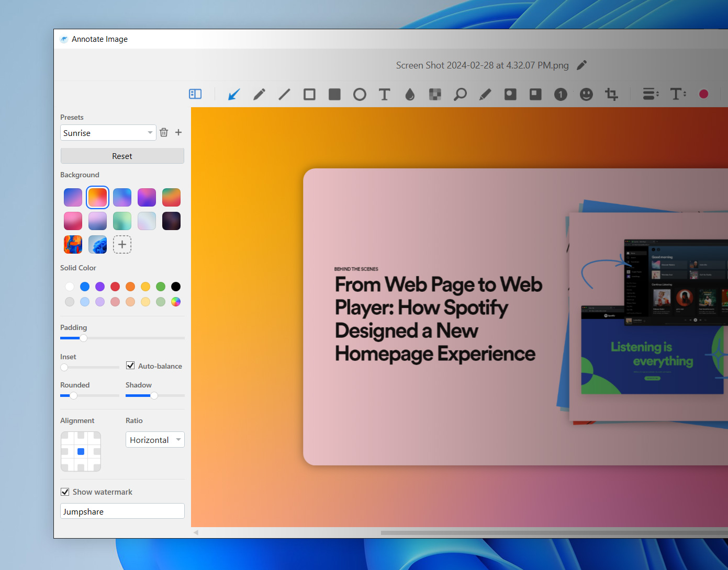Add a custom background with plus tile
This screenshot has height=570, width=728.
coord(122,244)
